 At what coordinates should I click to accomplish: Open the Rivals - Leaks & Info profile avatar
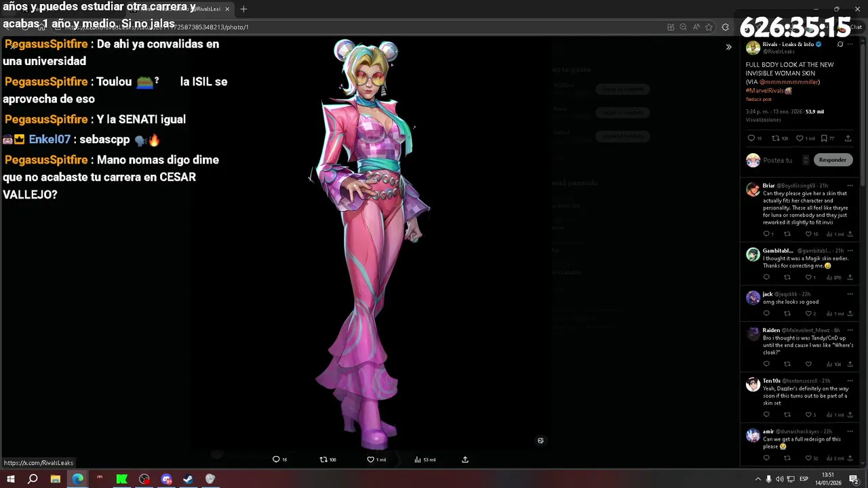[753, 47]
